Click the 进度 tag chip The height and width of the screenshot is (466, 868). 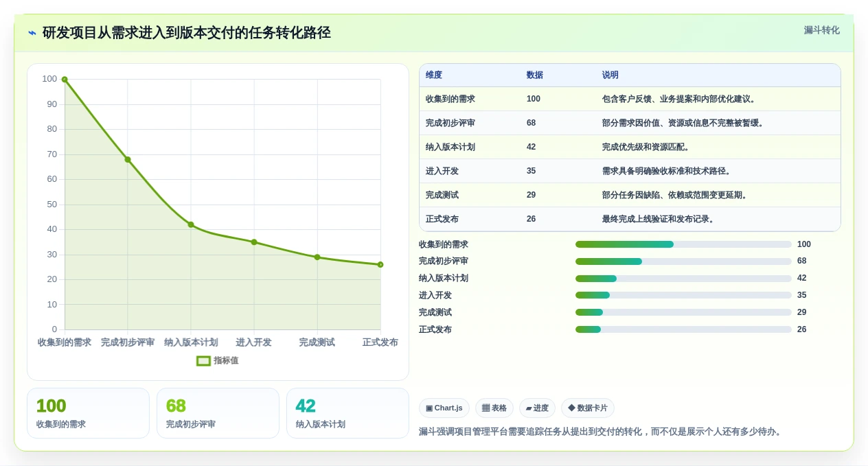[537, 408]
